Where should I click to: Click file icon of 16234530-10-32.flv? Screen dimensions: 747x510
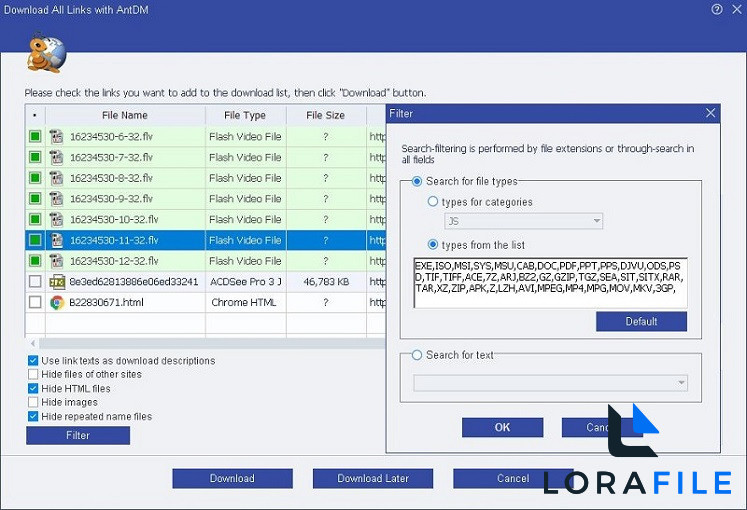click(57, 220)
